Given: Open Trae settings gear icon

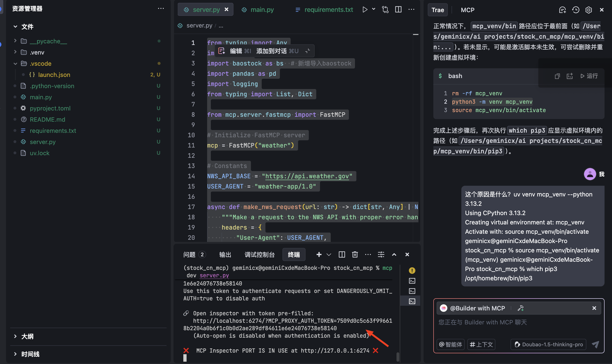Looking at the screenshot, I should [x=588, y=10].
